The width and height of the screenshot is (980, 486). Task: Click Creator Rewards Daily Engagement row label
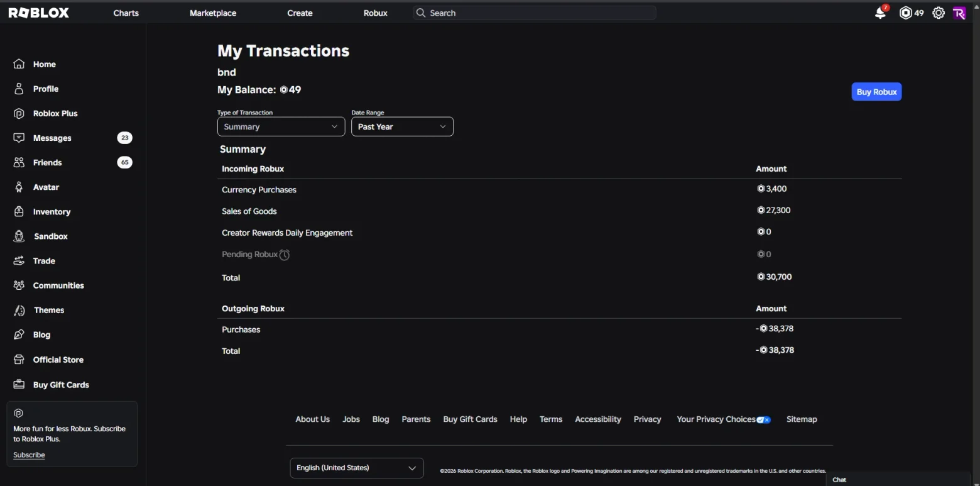pyautogui.click(x=287, y=233)
